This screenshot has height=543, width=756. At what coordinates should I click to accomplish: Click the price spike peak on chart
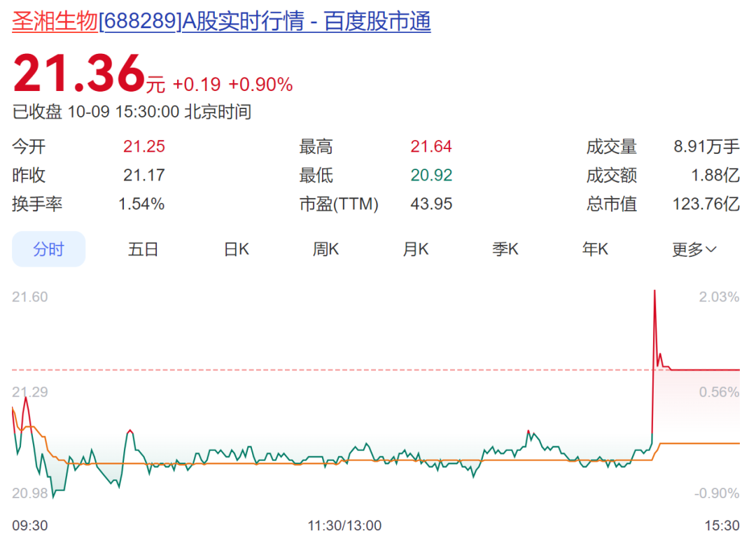point(654,290)
